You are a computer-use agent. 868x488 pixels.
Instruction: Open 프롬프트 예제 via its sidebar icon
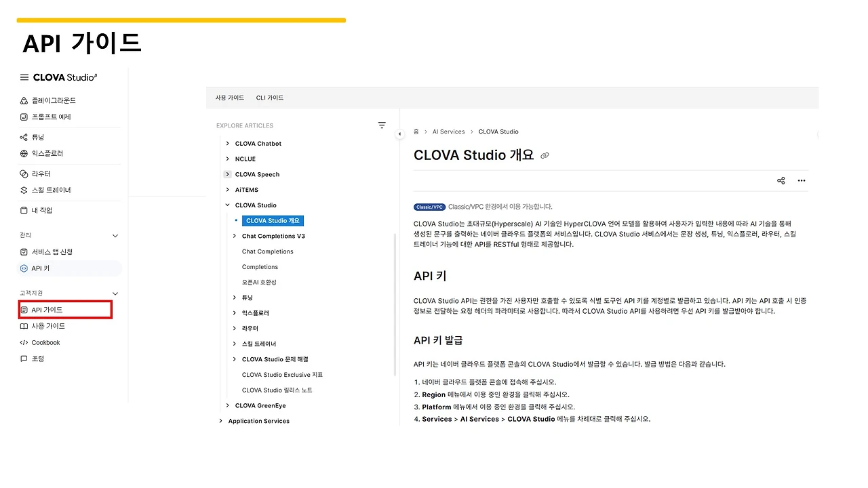[x=24, y=117]
